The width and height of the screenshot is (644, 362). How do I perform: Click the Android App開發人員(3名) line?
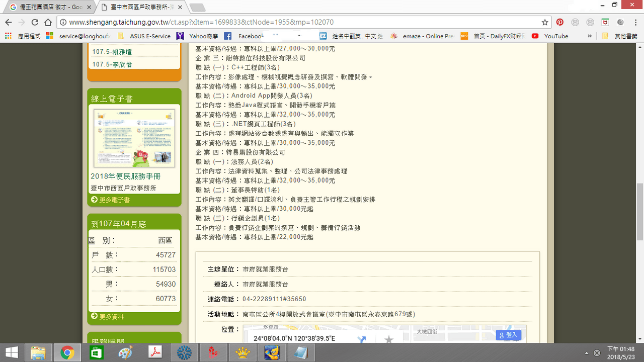coord(254,96)
